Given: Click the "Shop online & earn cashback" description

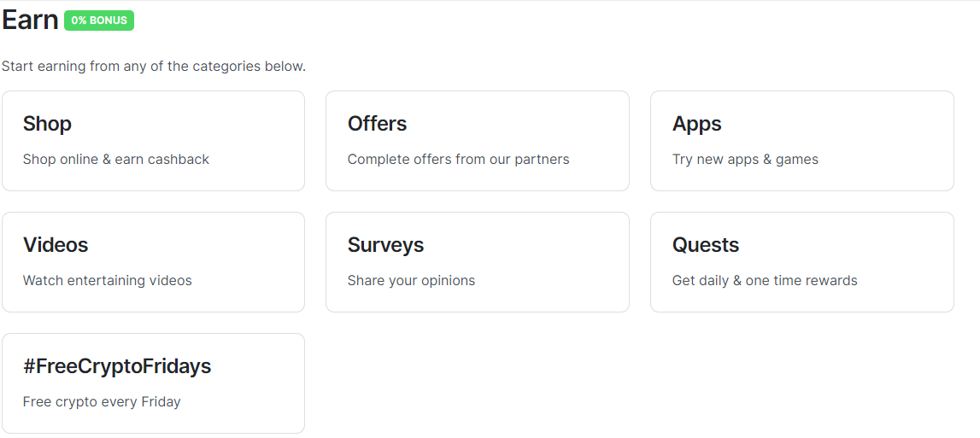Looking at the screenshot, I should [x=116, y=159].
